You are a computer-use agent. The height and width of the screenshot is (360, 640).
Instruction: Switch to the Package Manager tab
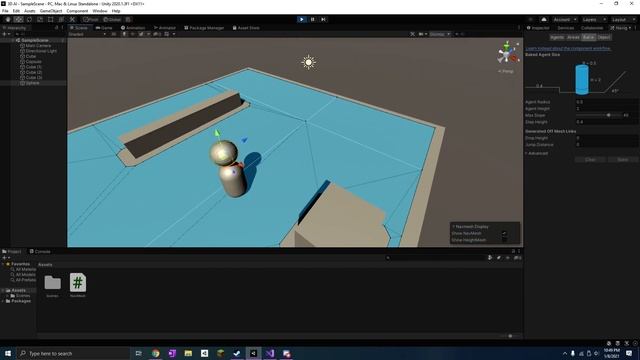(204, 28)
